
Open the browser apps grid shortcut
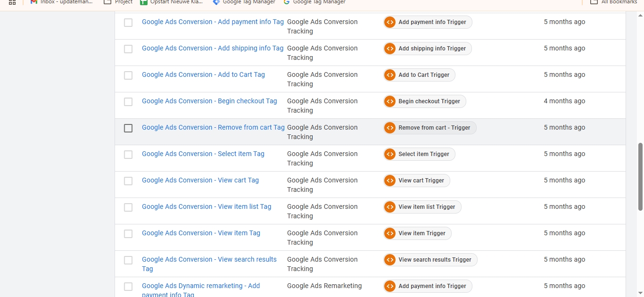click(12, 2)
